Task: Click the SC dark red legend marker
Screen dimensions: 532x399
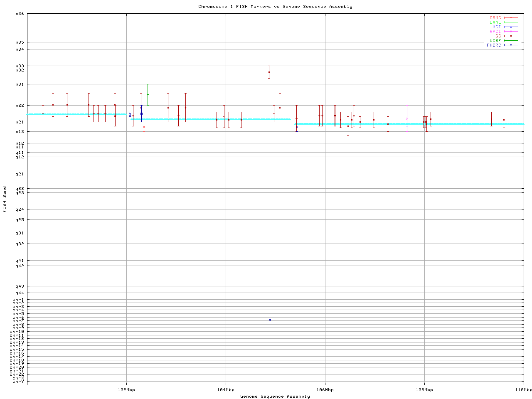Action: [x=511, y=36]
